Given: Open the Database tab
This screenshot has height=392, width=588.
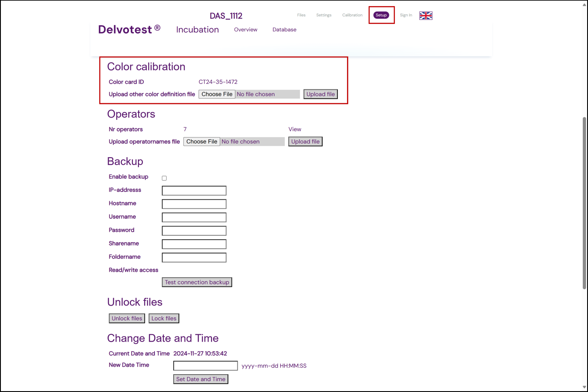Looking at the screenshot, I should [x=284, y=30].
